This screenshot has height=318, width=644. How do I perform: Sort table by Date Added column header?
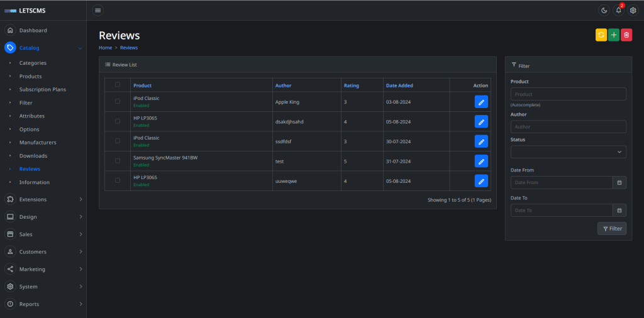coord(399,85)
